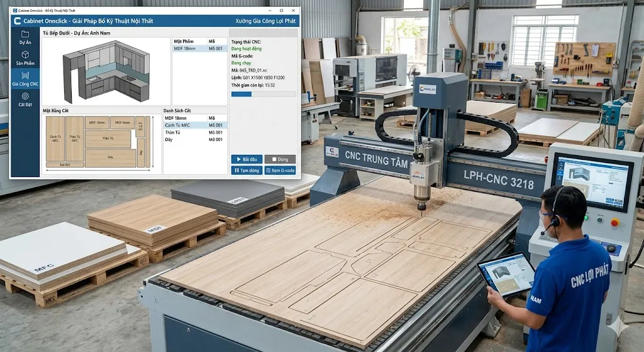The width and height of the screenshot is (644, 352).
Task: Click the M5 001 code in Thân Tủ row
Action: coord(216,132)
